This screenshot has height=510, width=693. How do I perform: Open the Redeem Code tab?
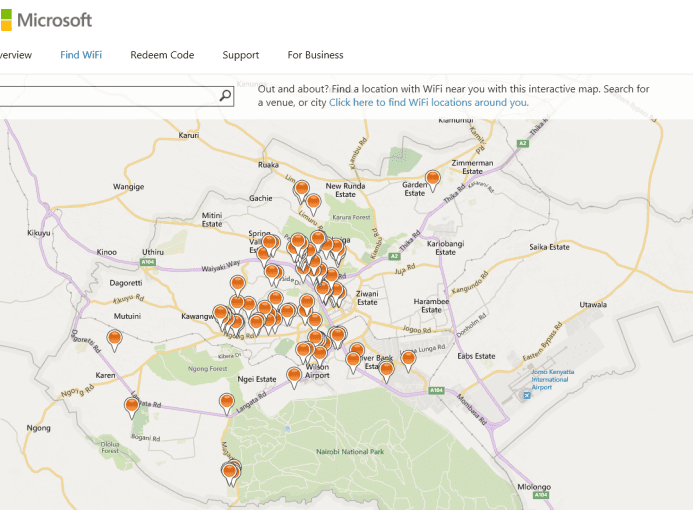[x=162, y=55]
